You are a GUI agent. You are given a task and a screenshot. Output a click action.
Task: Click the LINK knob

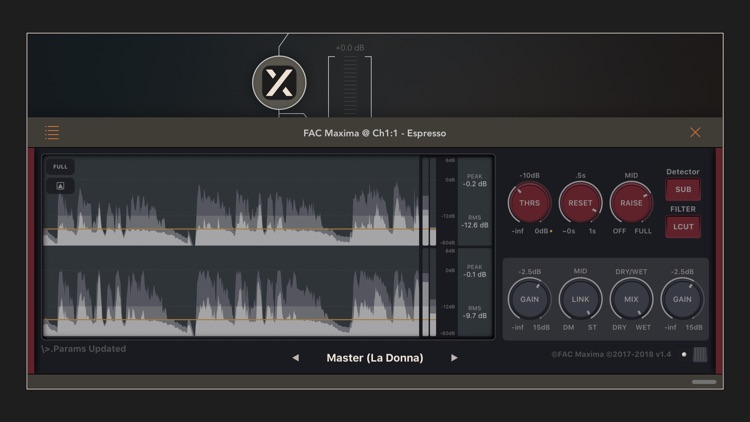(x=580, y=299)
